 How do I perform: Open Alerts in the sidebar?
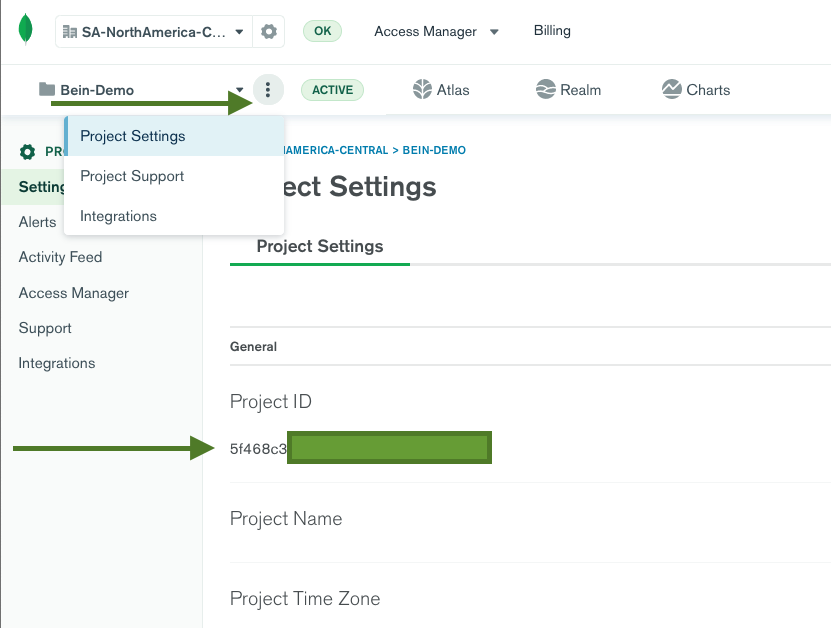click(37, 222)
